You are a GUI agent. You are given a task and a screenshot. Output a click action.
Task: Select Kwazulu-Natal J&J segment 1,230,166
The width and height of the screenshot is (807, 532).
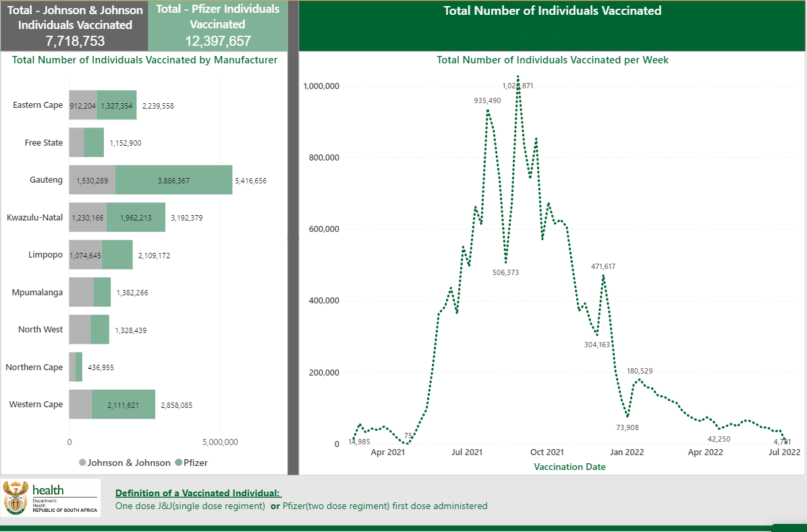click(x=88, y=217)
